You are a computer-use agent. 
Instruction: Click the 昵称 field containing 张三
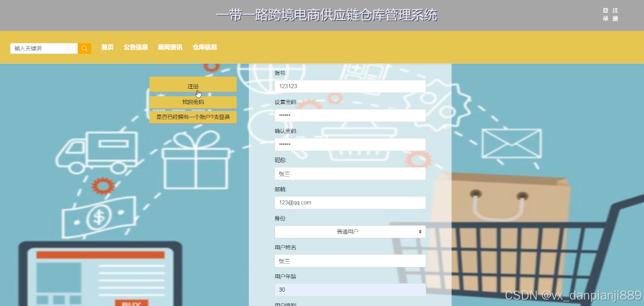point(350,173)
